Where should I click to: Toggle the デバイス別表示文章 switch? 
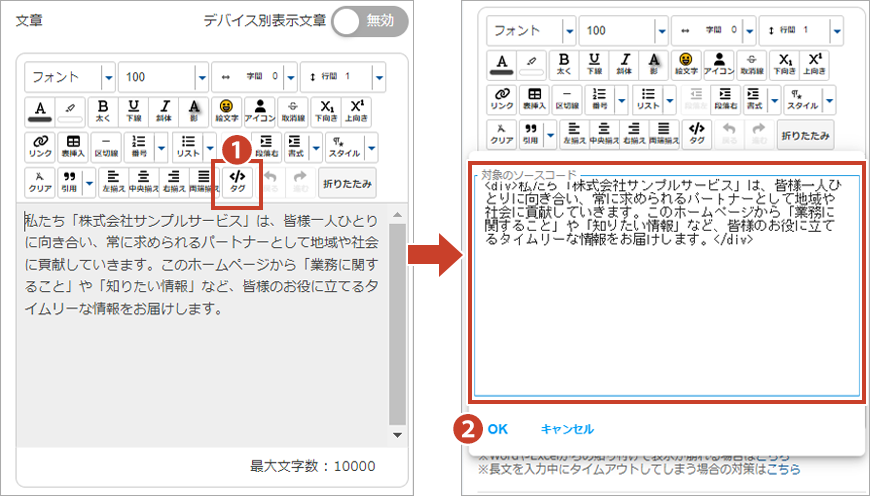(x=373, y=21)
